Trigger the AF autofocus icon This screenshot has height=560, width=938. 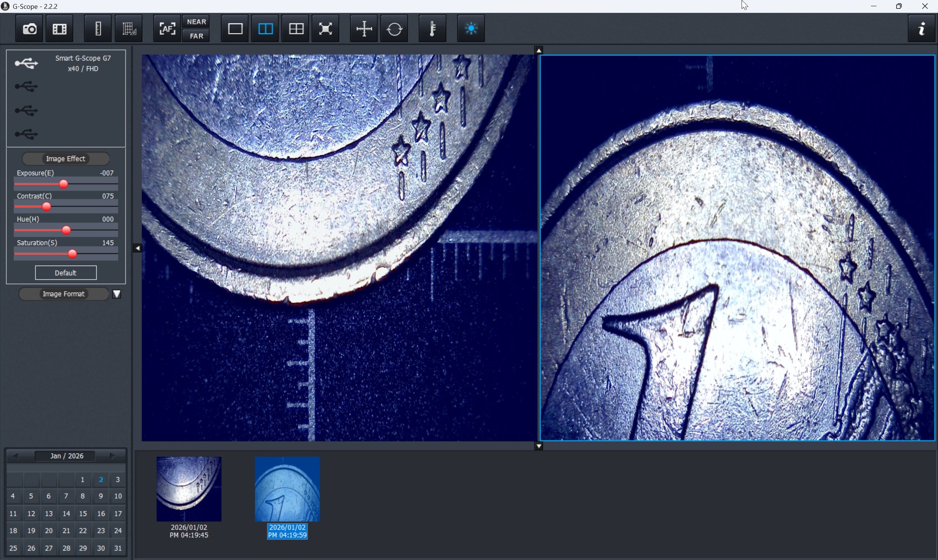pos(167,29)
